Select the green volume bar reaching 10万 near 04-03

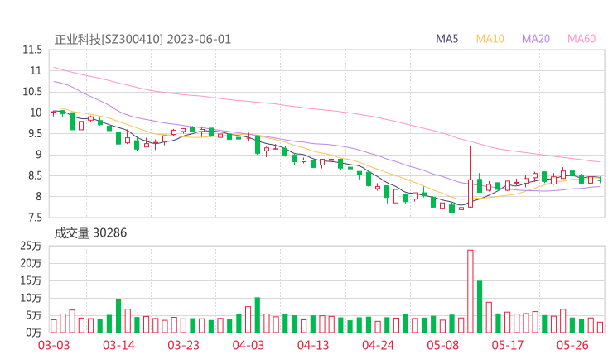(258, 315)
